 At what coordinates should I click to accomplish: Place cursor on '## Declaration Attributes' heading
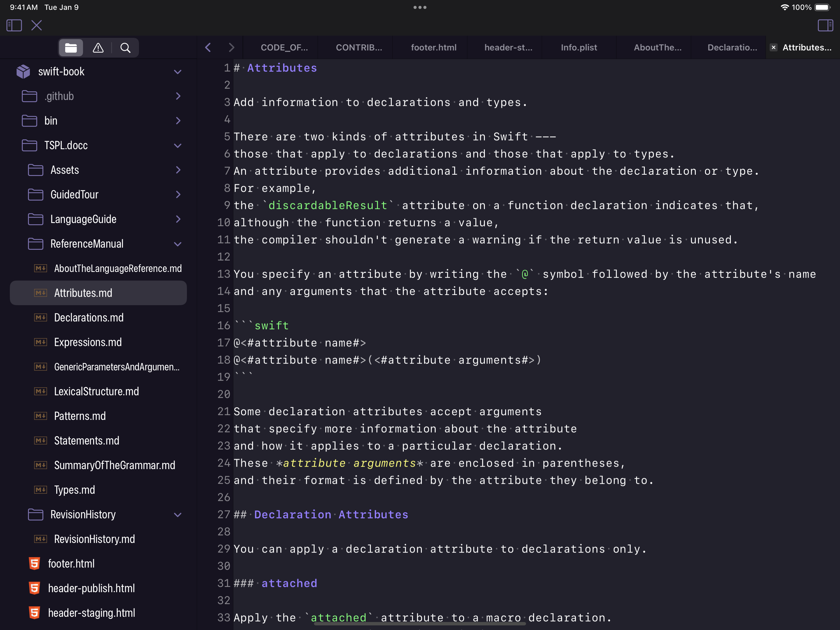point(321,514)
